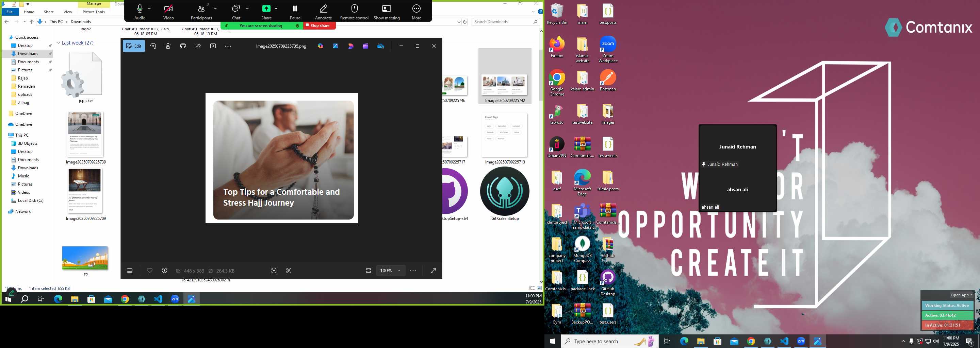Show hidden tray icons chevron
This screenshot has height=348, width=980.
[903, 341]
